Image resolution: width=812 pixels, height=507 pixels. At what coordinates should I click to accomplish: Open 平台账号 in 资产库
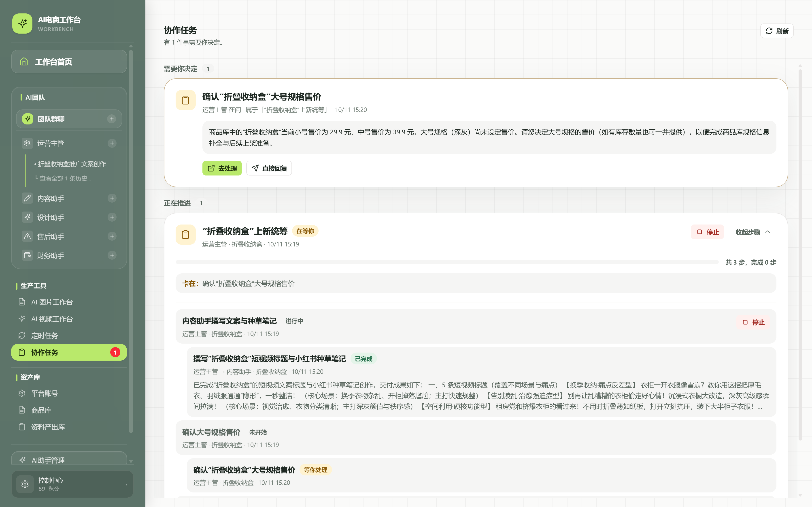click(69, 393)
